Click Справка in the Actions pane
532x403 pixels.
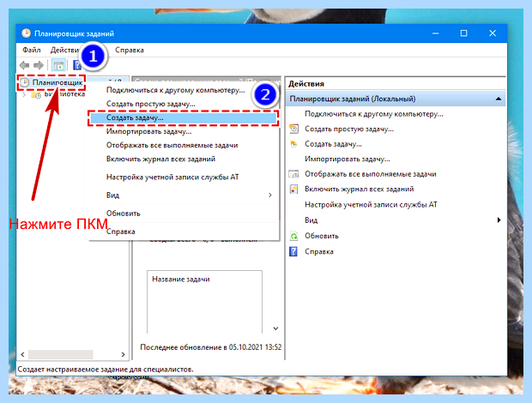319,251
